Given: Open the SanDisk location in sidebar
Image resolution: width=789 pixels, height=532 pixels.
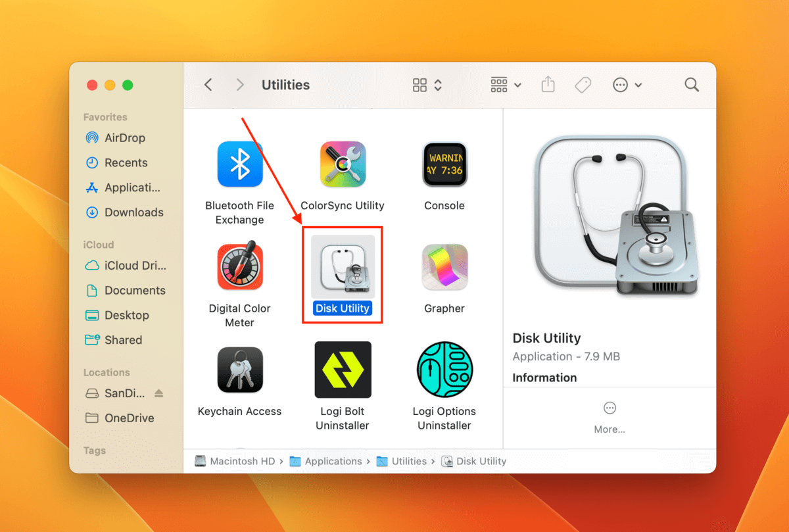Looking at the screenshot, I should pos(117,393).
